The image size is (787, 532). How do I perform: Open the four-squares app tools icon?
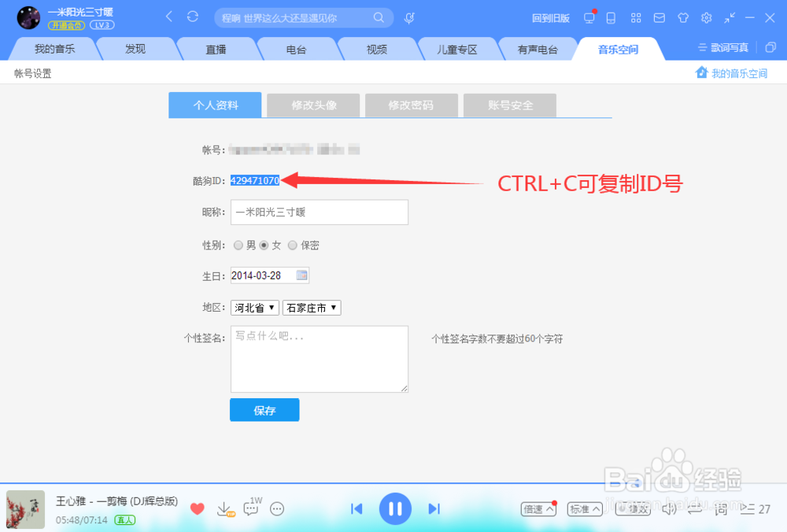636,18
